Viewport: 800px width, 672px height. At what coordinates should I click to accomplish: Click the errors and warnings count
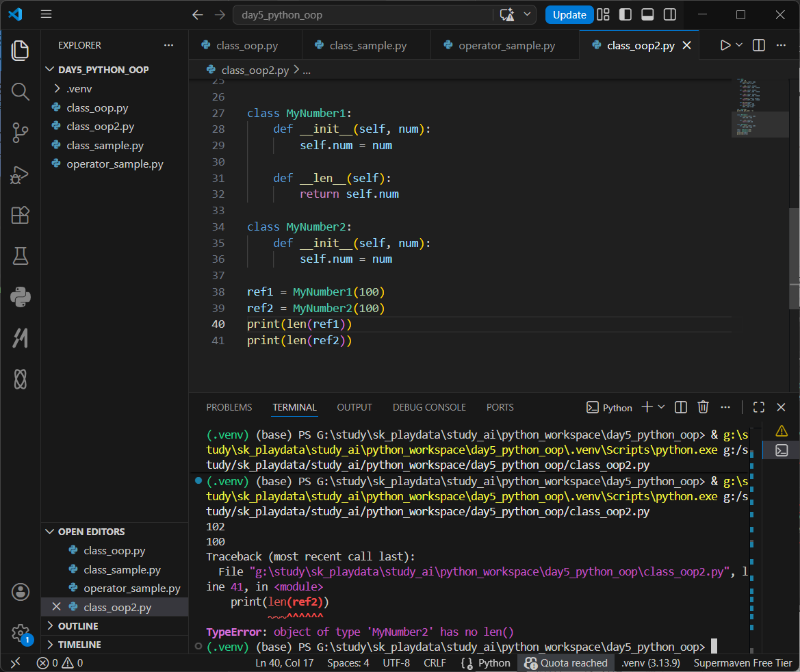[x=60, y=663]
